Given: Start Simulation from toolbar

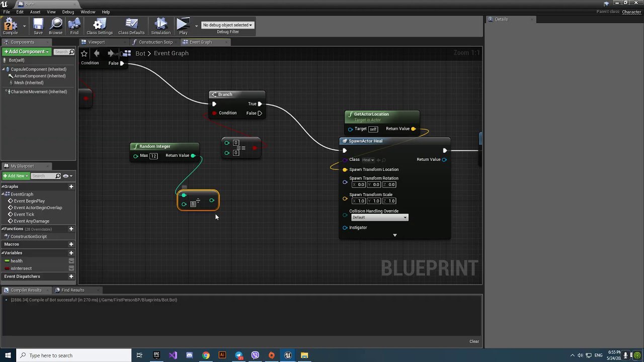Looking at the screenshot, I should point(161,26).
